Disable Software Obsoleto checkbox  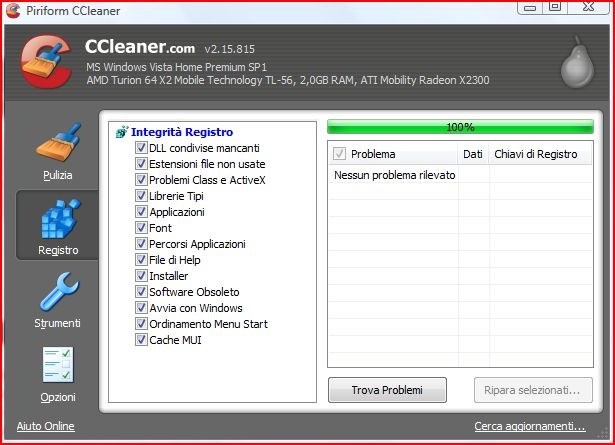(x=141, y=292)
